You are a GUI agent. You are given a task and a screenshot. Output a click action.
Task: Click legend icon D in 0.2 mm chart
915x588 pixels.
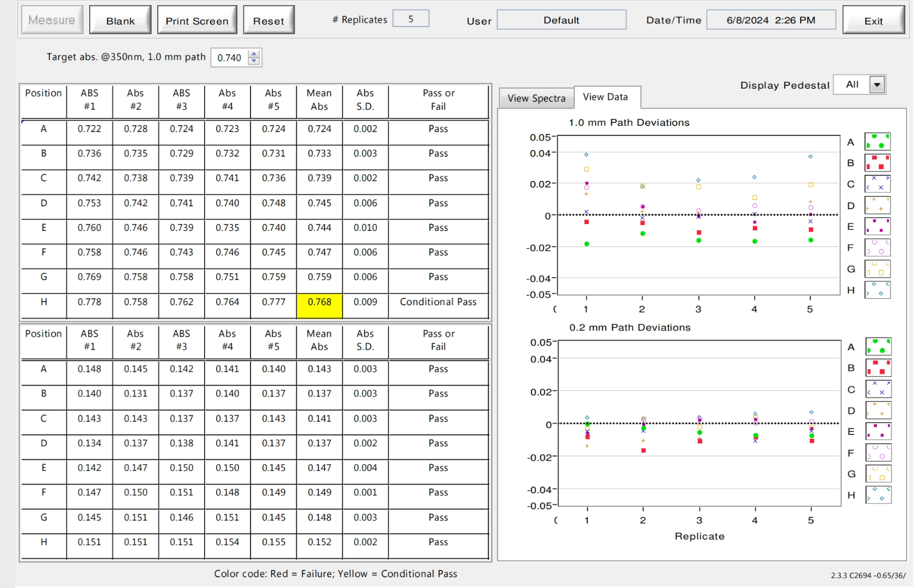878,410
